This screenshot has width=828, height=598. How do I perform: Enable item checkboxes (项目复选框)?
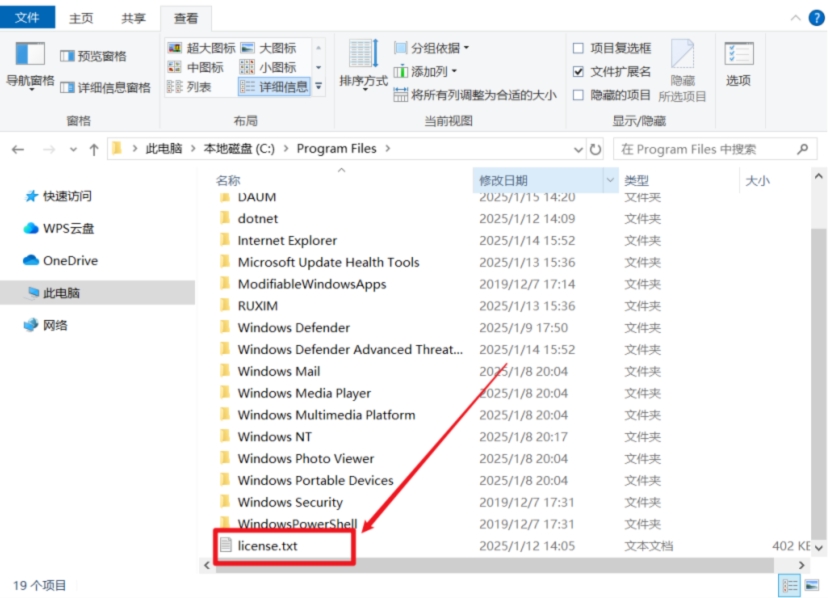[x=577, y=50]
